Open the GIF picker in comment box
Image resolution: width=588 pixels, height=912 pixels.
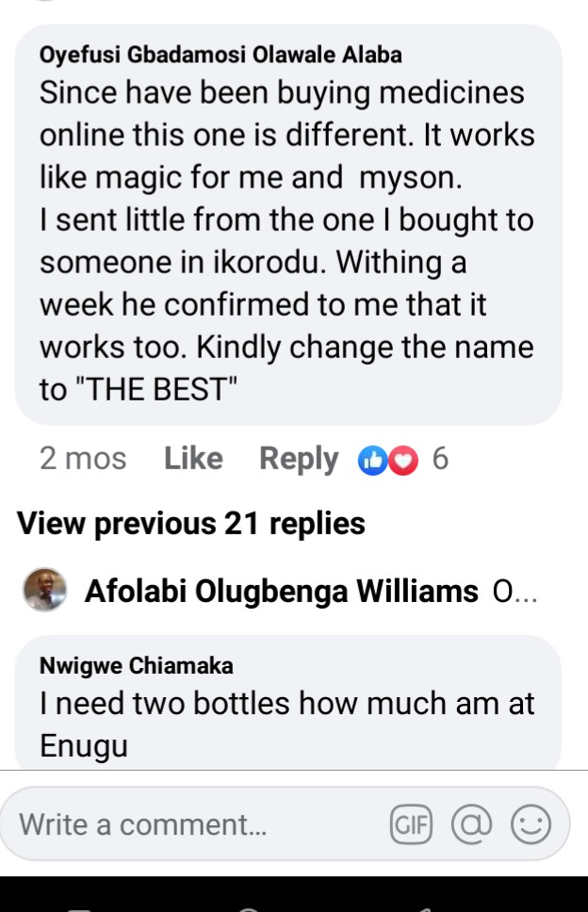(x=410, y=825)
